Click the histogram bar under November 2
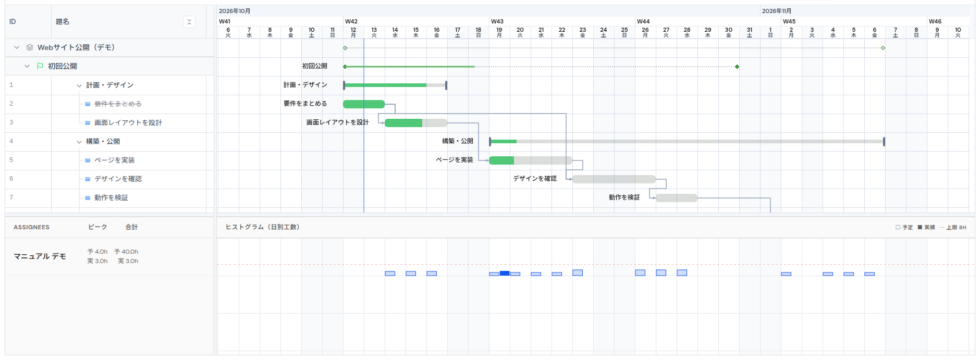The image size is (980, 360). point(786,274)
